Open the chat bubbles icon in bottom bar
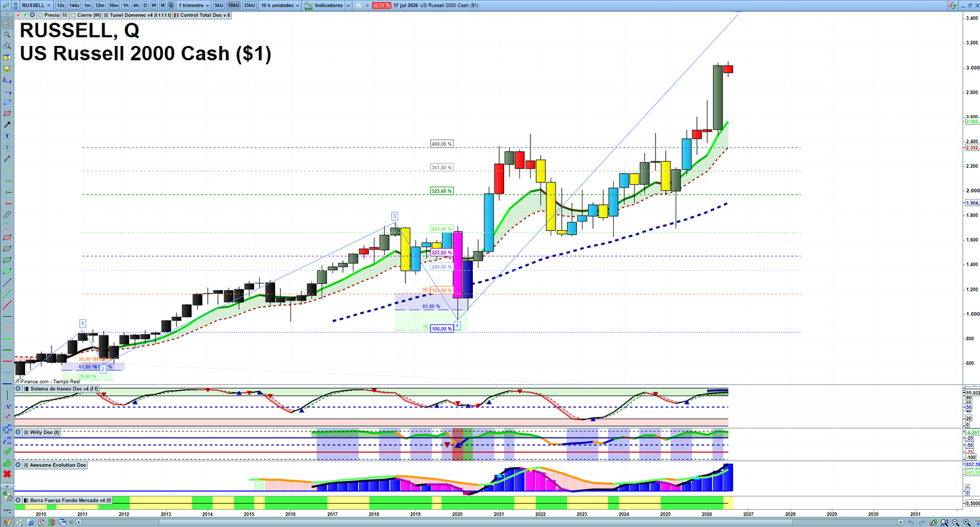 (x=31, y=523)
